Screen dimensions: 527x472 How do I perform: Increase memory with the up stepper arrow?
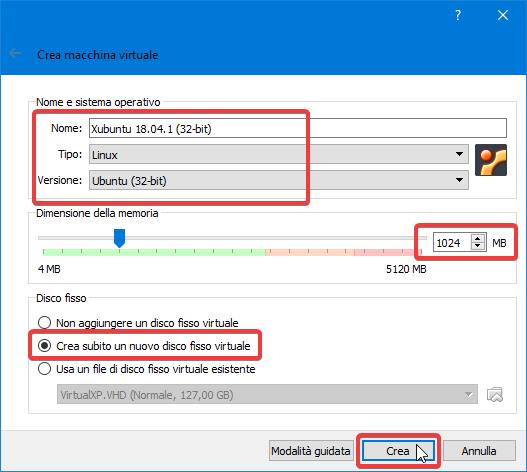pyautogui.click(x=478, y=238)
